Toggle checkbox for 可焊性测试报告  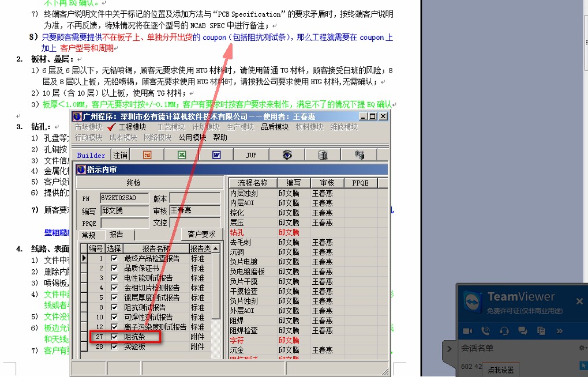pos(114,317)
